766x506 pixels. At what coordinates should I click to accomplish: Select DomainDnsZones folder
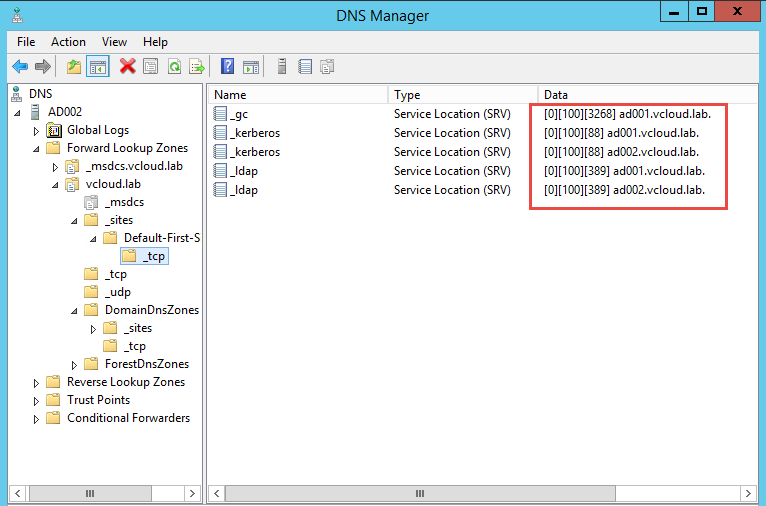coord(152,310)
